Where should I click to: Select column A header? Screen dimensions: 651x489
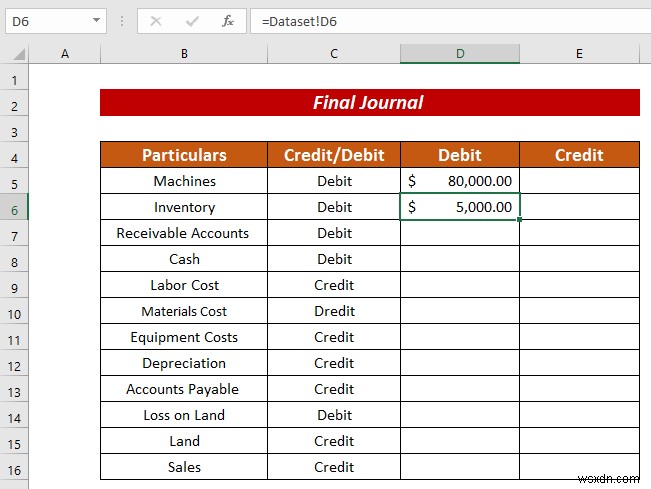pos(65,54)
